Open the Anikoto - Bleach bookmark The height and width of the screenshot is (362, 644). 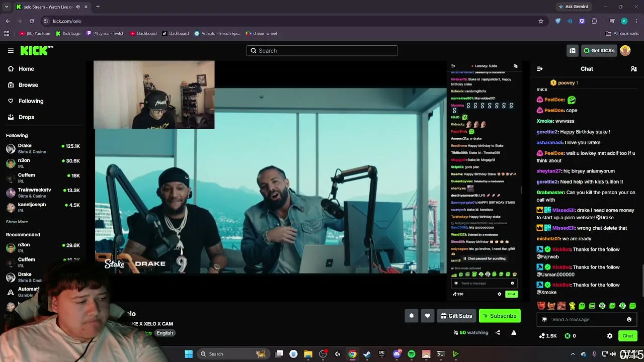[217, 34]
